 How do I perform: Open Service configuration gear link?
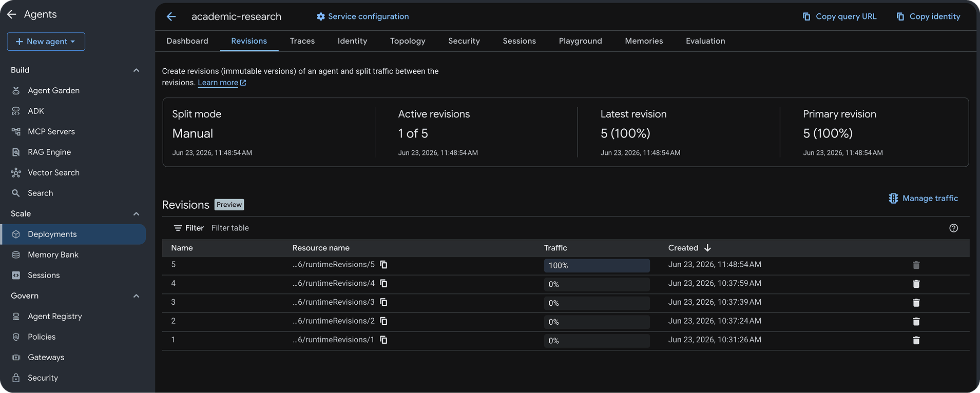click(x=362, y=16)
